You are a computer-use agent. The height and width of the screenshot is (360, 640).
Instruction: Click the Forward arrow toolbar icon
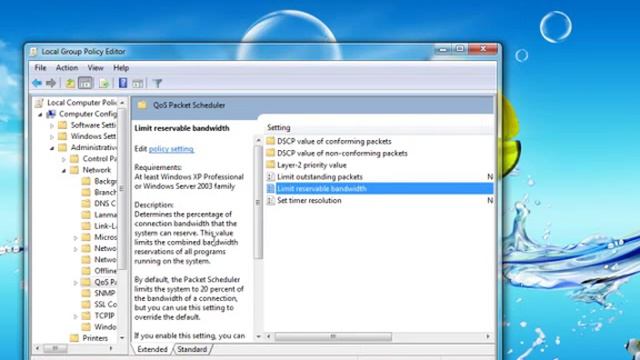click(x=51, y=83)
